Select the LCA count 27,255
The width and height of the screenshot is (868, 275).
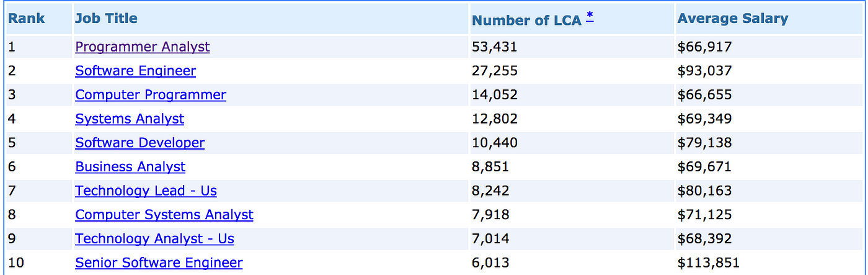[495, 71]
